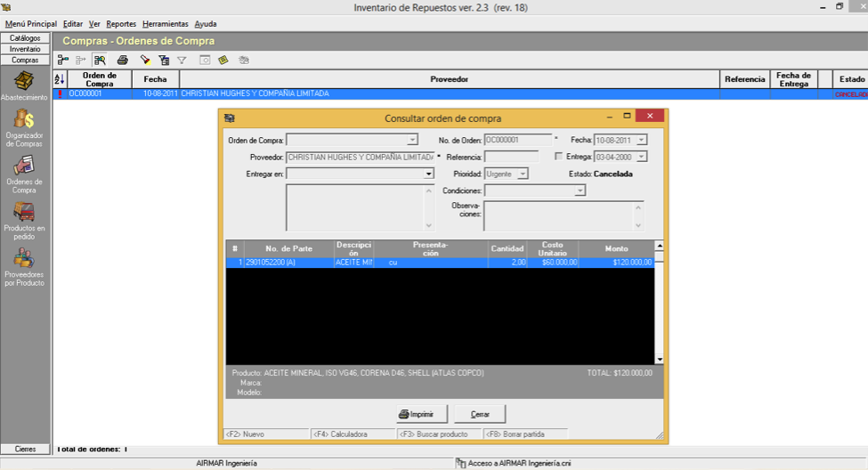This screenshot has width=868, height=470.
Task: Click the Proveedor column header in main list
Action: (x=449, y=79)
